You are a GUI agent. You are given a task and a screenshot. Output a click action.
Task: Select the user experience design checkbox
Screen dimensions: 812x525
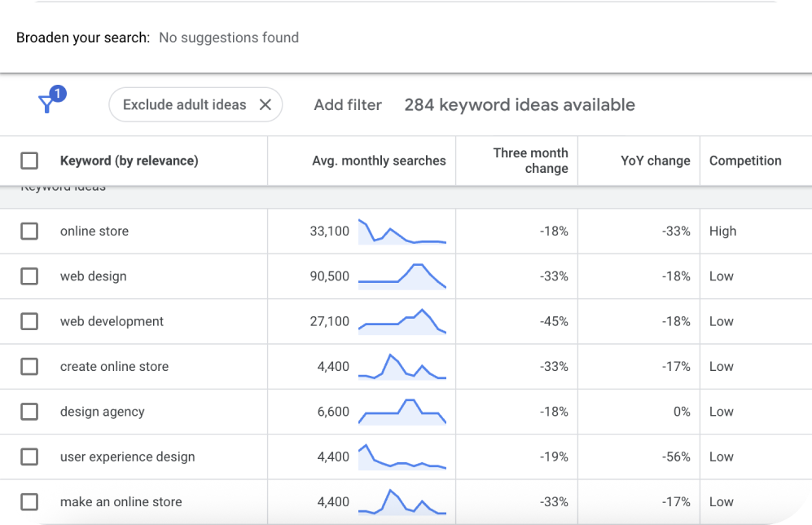pos(29,457)
